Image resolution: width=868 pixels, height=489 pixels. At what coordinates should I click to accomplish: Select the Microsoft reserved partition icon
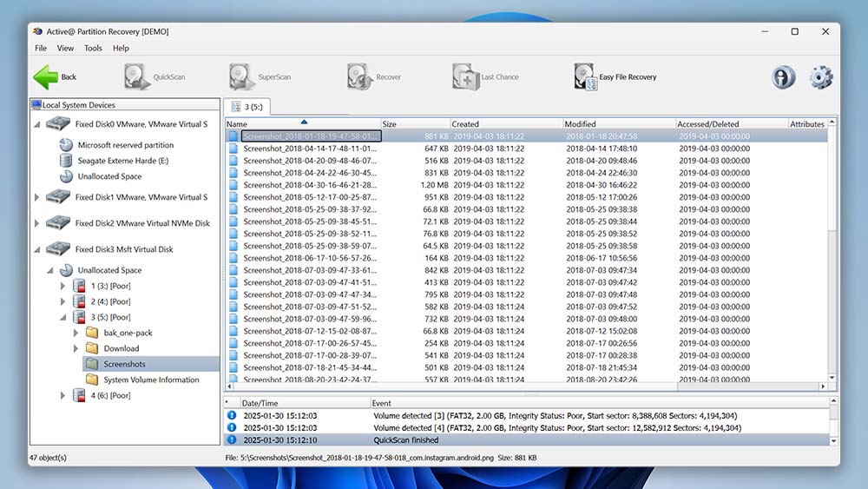coord(66,144)
